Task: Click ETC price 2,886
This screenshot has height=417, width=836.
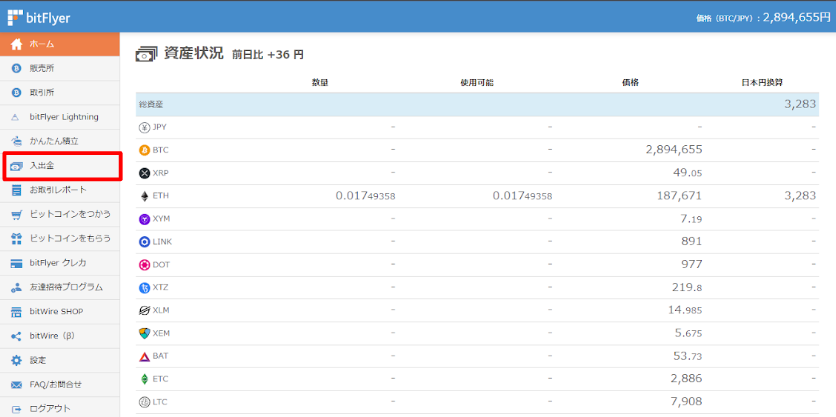Action: (x=685, y=379)
